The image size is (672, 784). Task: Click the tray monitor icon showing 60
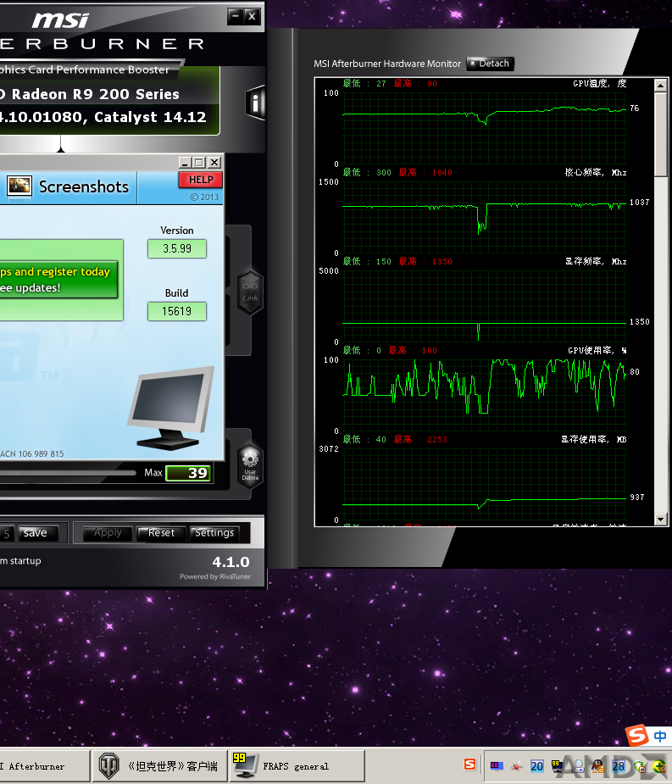pyautogui.click(x=497, y=765)
